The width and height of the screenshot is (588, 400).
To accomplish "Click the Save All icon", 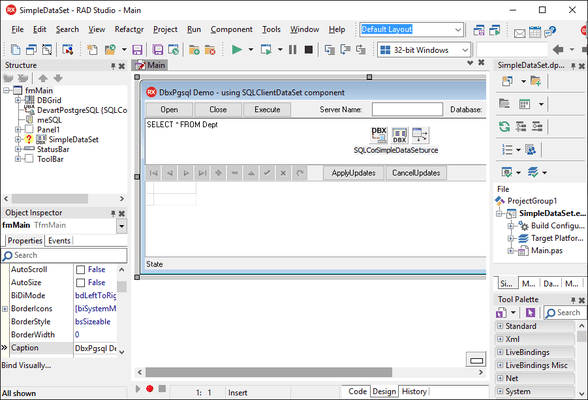I will (x=158, y=49).
